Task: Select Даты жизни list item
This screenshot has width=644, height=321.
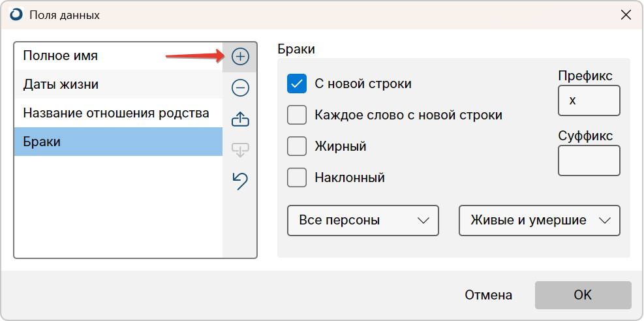Action: (x=118, y=85)
